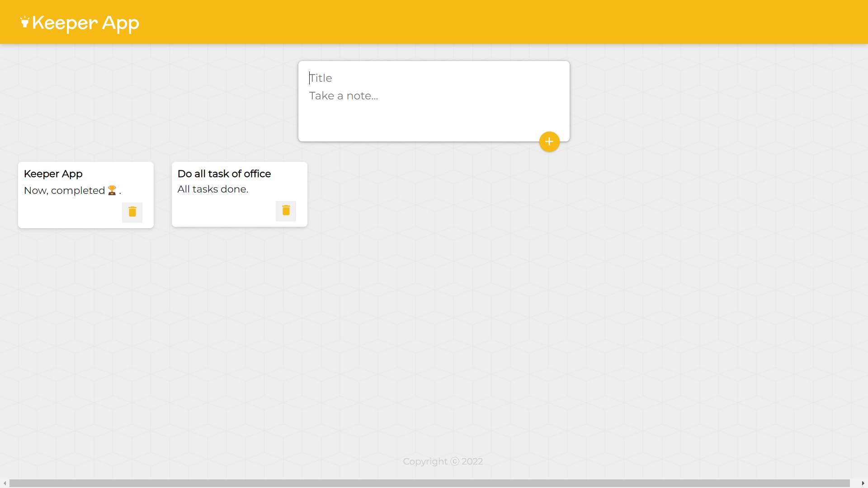
Task: Click the lightbulb logo icon in header
Action: click(x=25, y=22)
